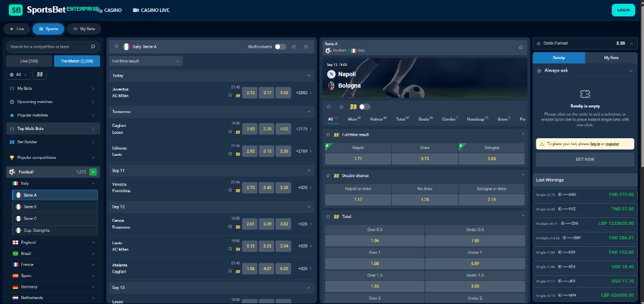Toggle the Bet Builder switch in event panel
The height and width of the screenshot is (304, 644).
click(365, 107)
